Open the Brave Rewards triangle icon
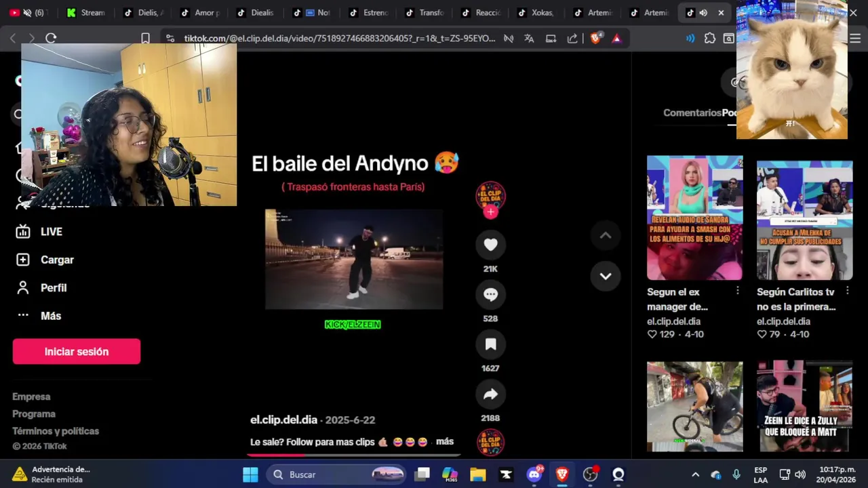868x488 pixels. pyautogui.click(x=616, y=39)
